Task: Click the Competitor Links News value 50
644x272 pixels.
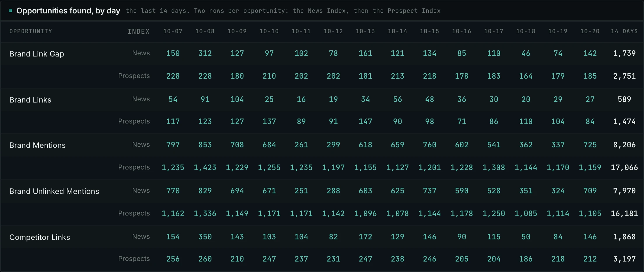Action: [526, 237]
